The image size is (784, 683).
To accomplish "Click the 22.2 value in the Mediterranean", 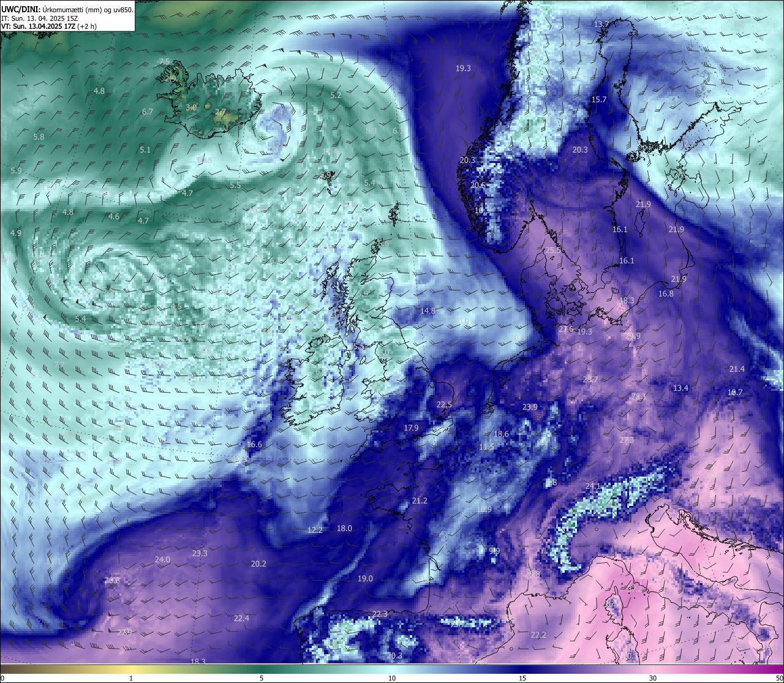I will coord(538,635).
